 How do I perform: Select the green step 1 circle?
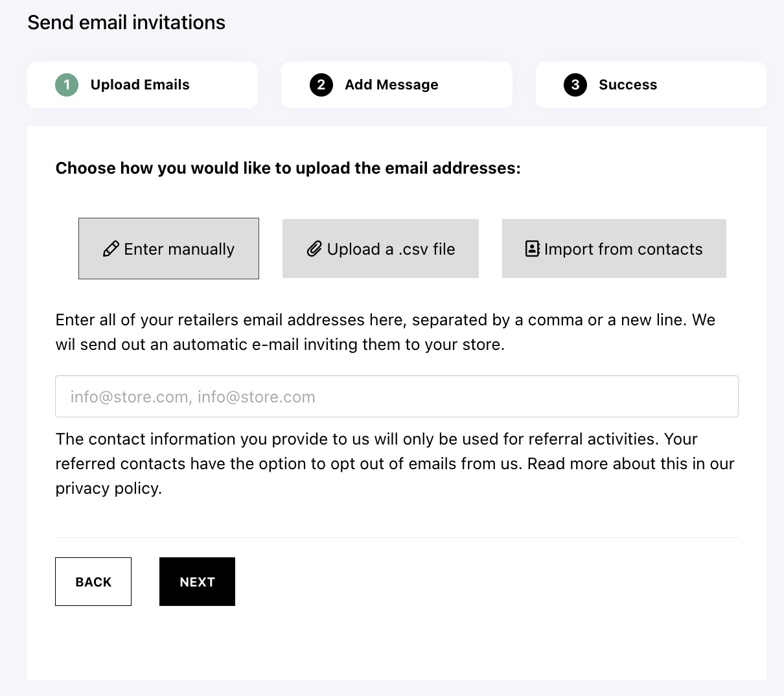(x=67, y=85)
